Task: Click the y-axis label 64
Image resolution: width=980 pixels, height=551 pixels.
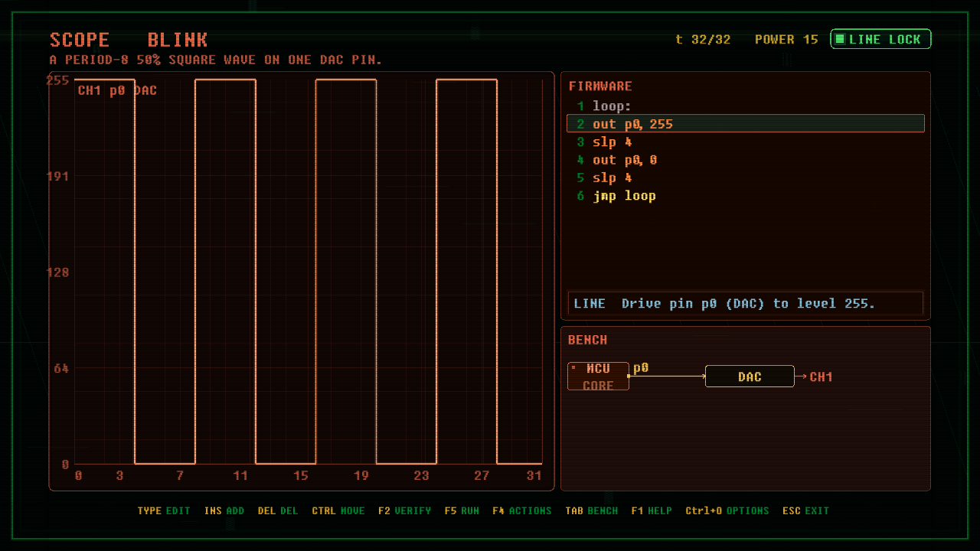Action: (61, 368)
